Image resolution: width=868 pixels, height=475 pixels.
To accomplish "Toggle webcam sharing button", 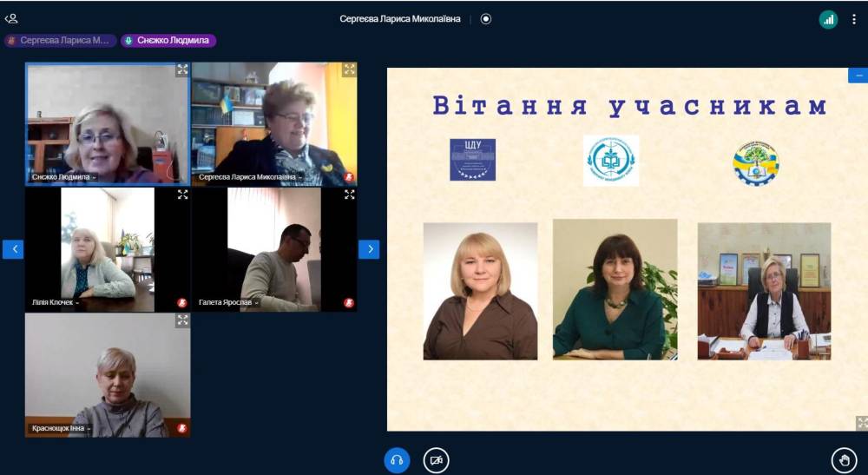I will click(436, 459).
